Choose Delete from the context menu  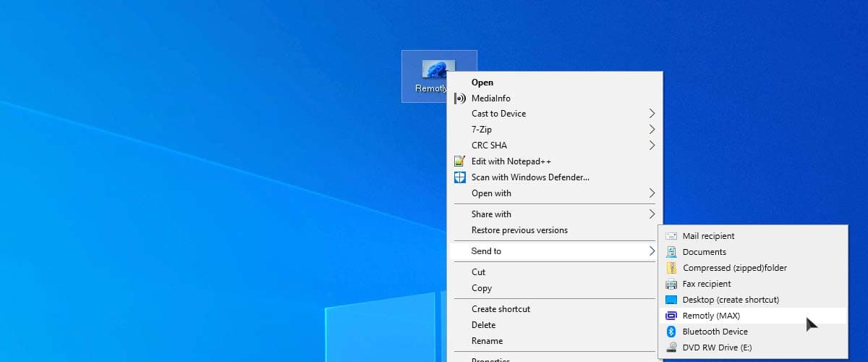(555, 325)
